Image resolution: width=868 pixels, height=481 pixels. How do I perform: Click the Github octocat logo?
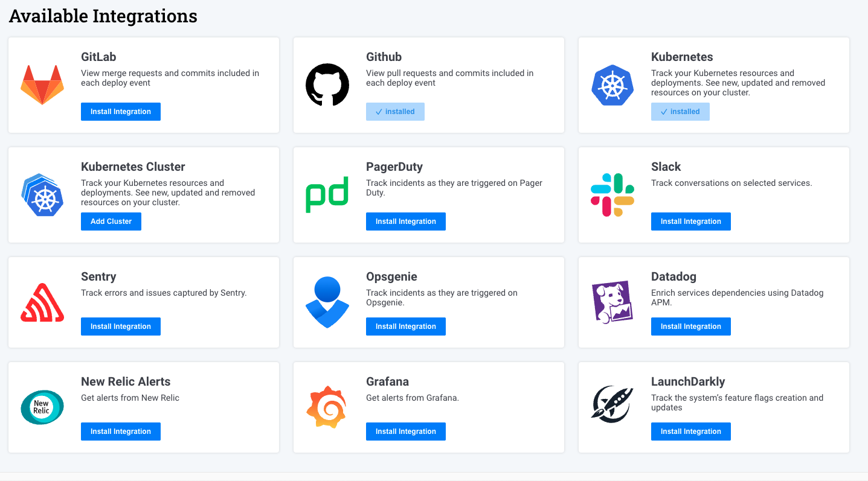pyautogui.click(x=327, y=85)
